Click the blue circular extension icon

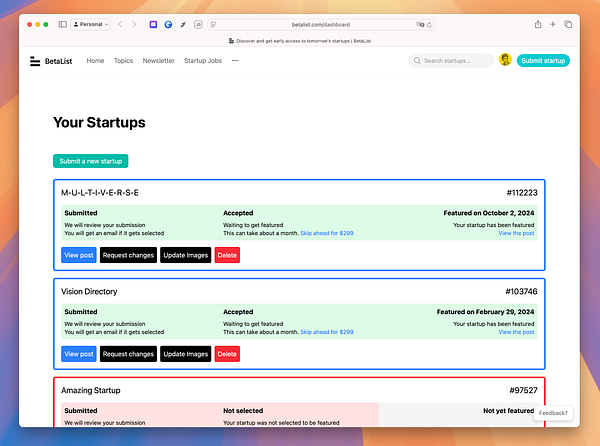pos(168,24)
